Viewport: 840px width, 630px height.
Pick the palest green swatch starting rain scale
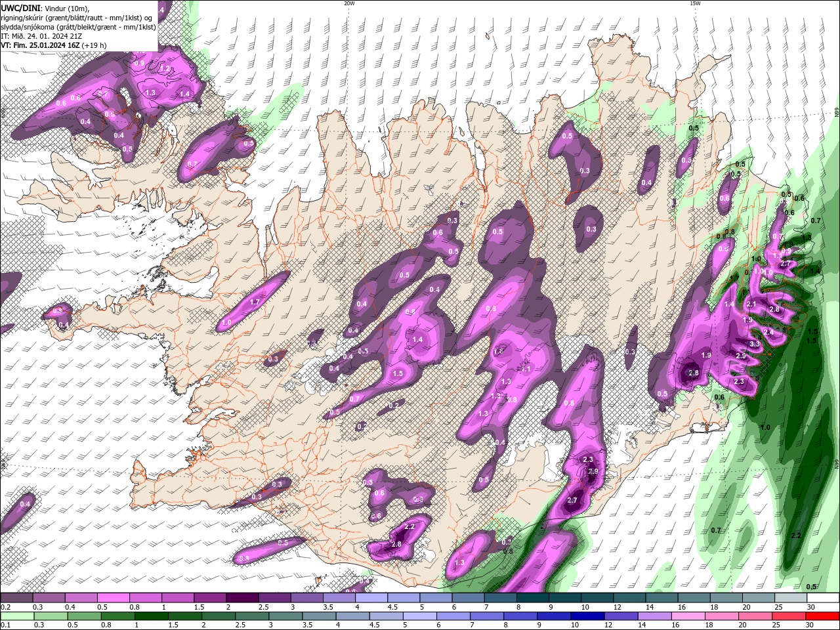click(16, 616)
